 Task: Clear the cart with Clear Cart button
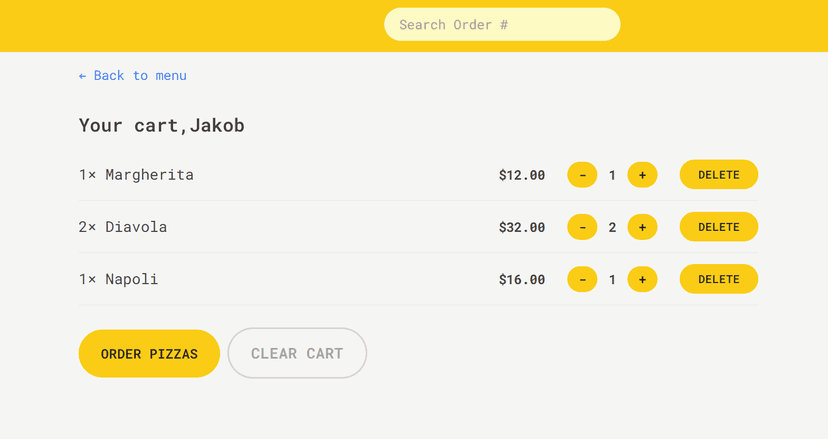pyautogui.click(x=297, y=353)
